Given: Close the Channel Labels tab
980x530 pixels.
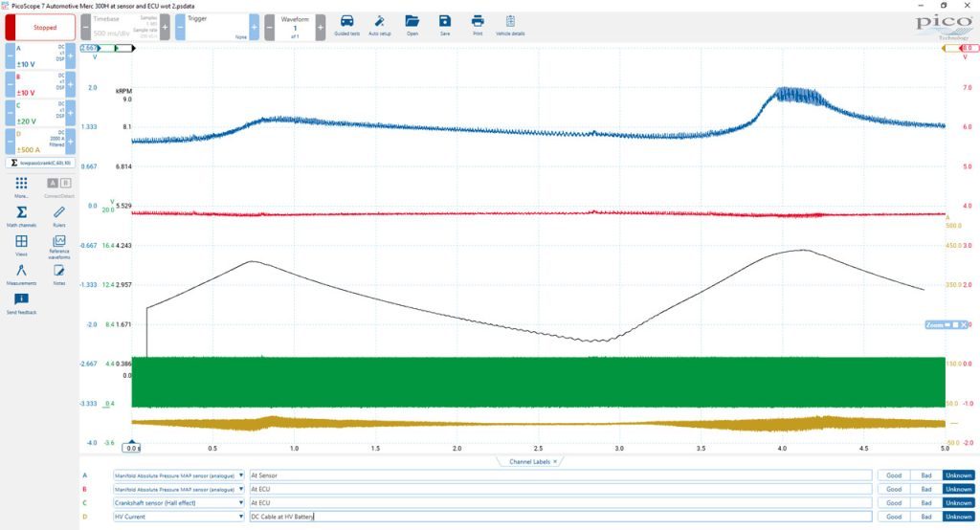Looking at the screenshot, I should pyautogui.click(x=555, y=462).
